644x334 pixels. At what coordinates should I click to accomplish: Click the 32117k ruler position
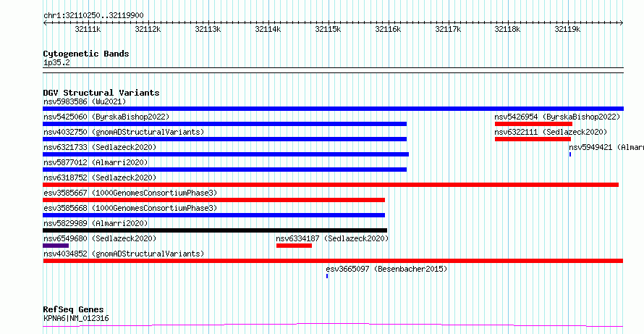(448, 29)
